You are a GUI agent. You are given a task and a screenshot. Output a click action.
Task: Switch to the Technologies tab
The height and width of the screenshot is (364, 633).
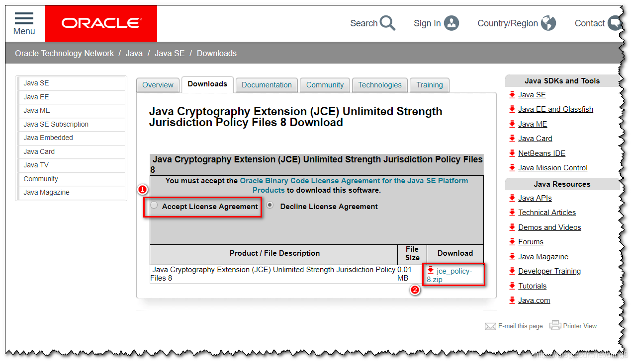tap(380, 85)
